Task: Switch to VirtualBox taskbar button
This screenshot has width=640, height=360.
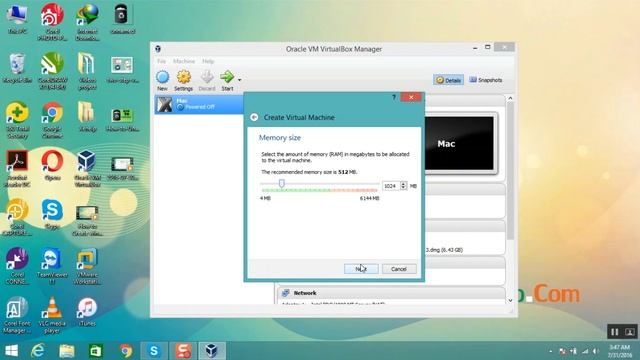Action: click(x=212, y=351)
